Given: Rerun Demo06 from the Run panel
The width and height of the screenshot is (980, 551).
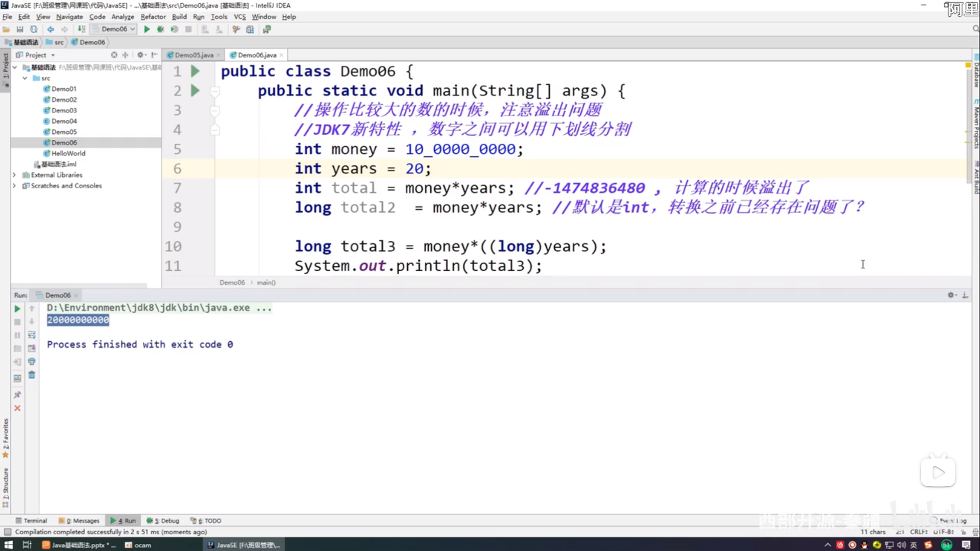Looking at the screenshot, I should 17,309.
